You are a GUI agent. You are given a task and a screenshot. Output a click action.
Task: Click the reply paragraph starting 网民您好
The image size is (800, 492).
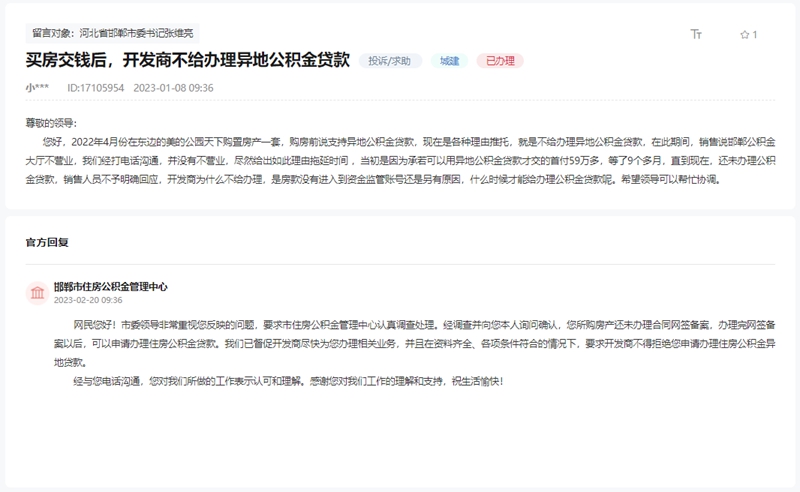pos(415,343)
